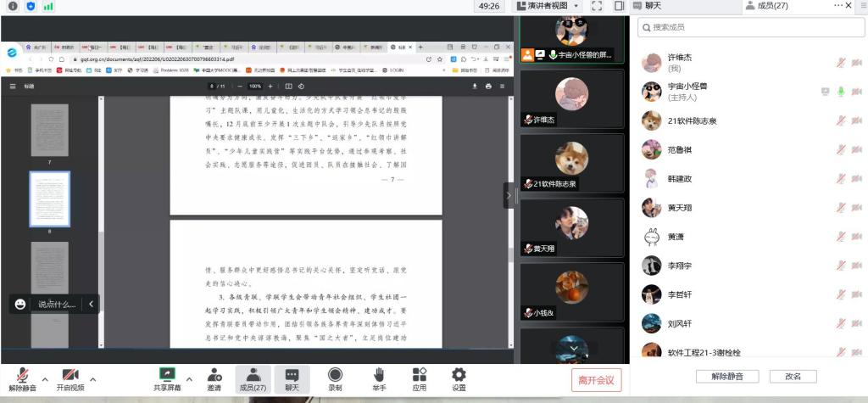The image size is (868, 403).
Task: Open a new browser tab with the plus
Action: [420, 48]
